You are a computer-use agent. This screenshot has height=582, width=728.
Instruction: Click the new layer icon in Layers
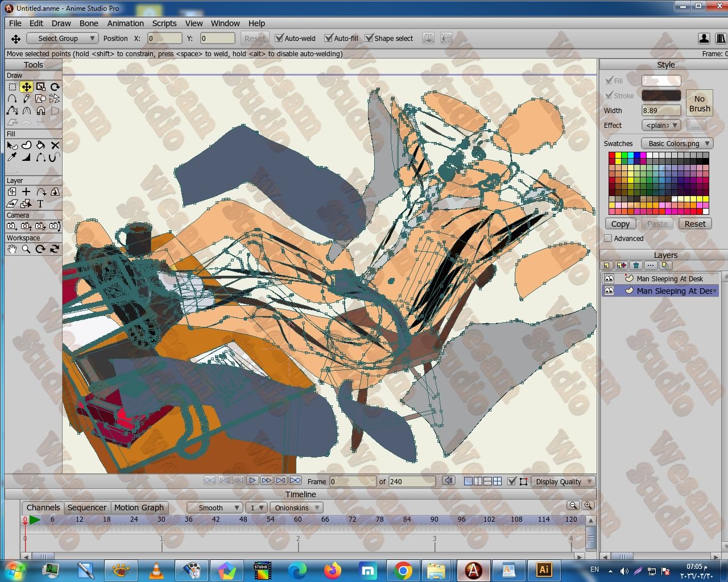click(607, 265)
